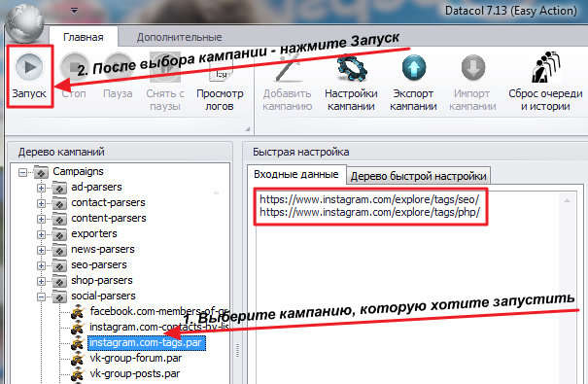Select seo-parsers in campaign tree

click(x=99, y=264)
